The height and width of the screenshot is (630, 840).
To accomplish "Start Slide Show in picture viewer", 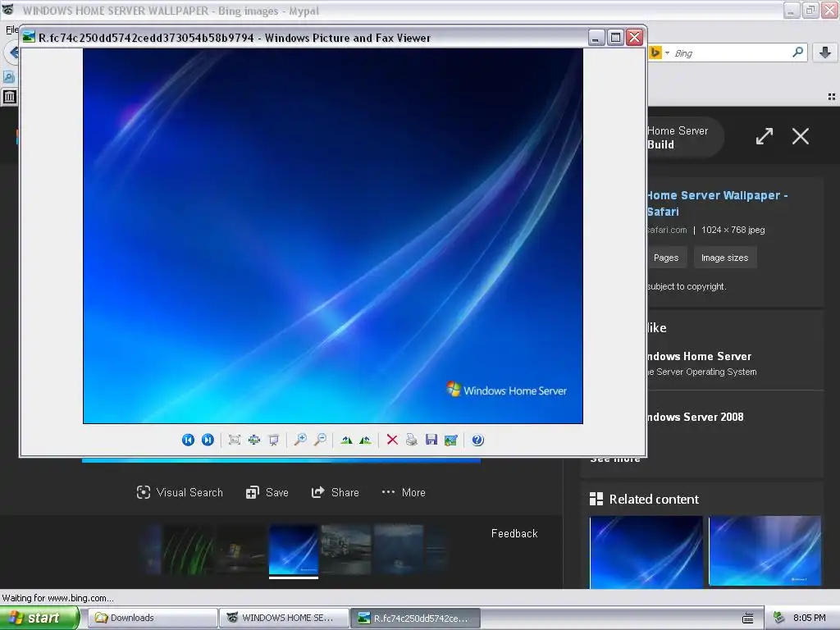I will [274, 440].
